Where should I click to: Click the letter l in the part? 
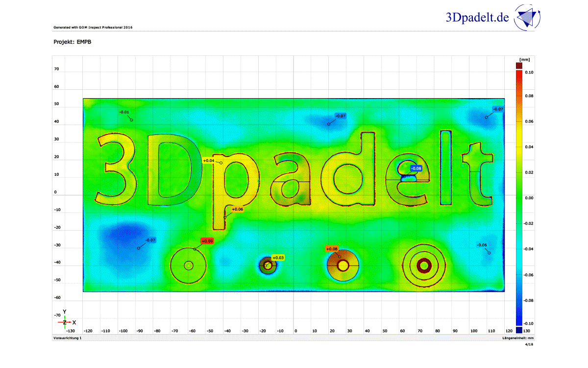pos(446,167)
